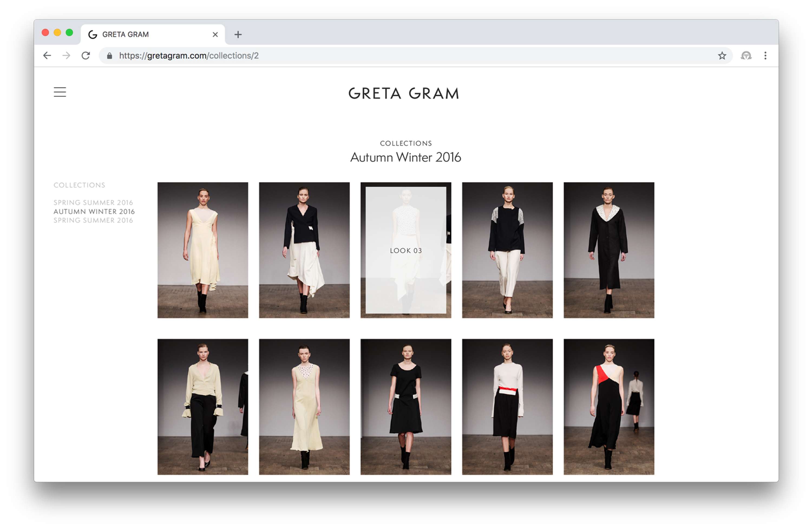Open first Spring Summer 2016 collection link
The width and height of the screenshot is (812, 530).
pos(93,202)
